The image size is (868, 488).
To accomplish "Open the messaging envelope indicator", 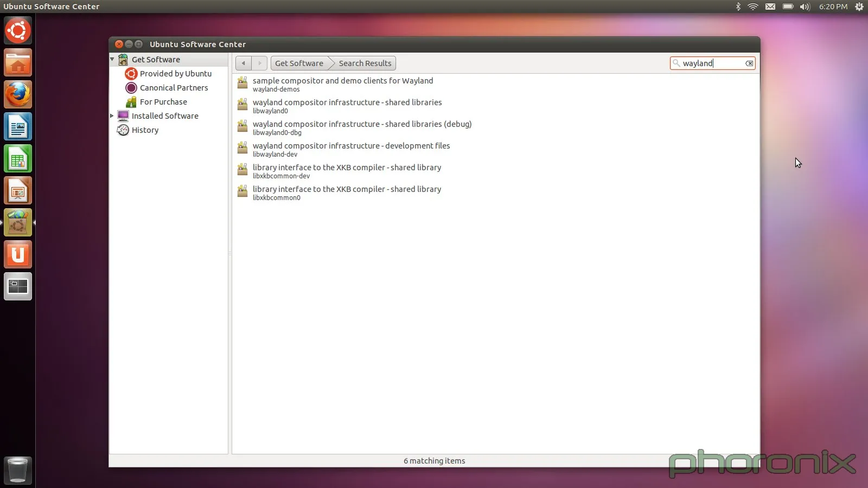I will (x=770, y=7).
